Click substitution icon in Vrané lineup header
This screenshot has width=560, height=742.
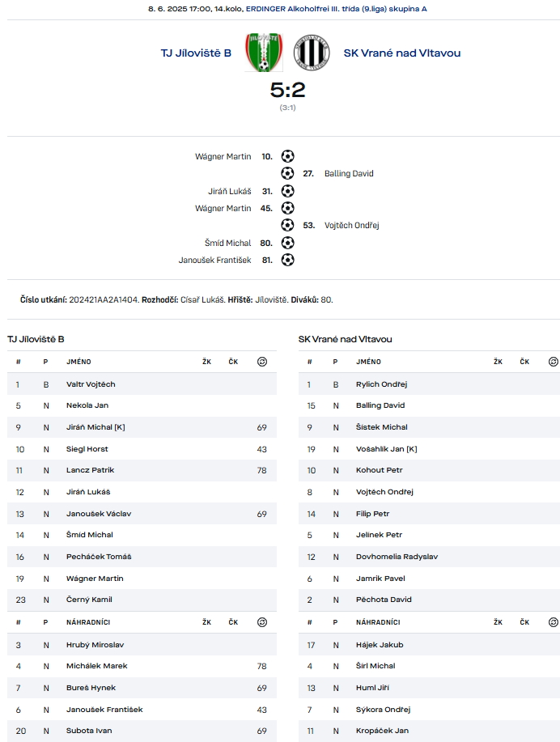[x=553, y=362]
